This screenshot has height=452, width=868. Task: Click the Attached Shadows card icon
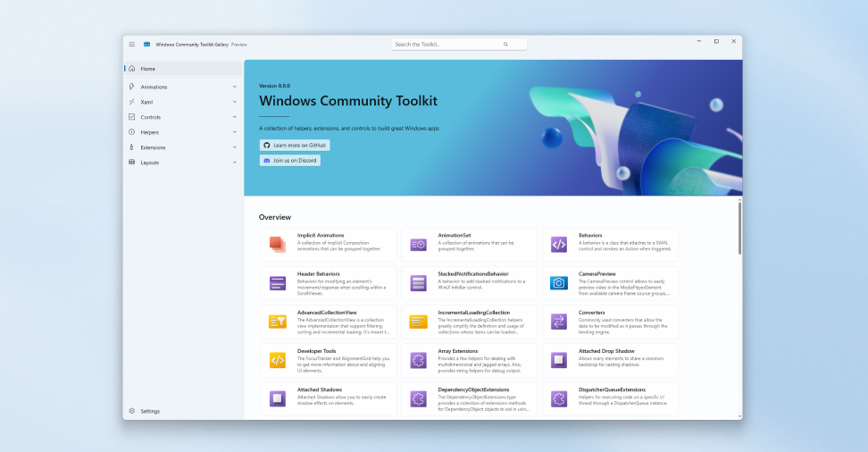[x=278, y=398]
